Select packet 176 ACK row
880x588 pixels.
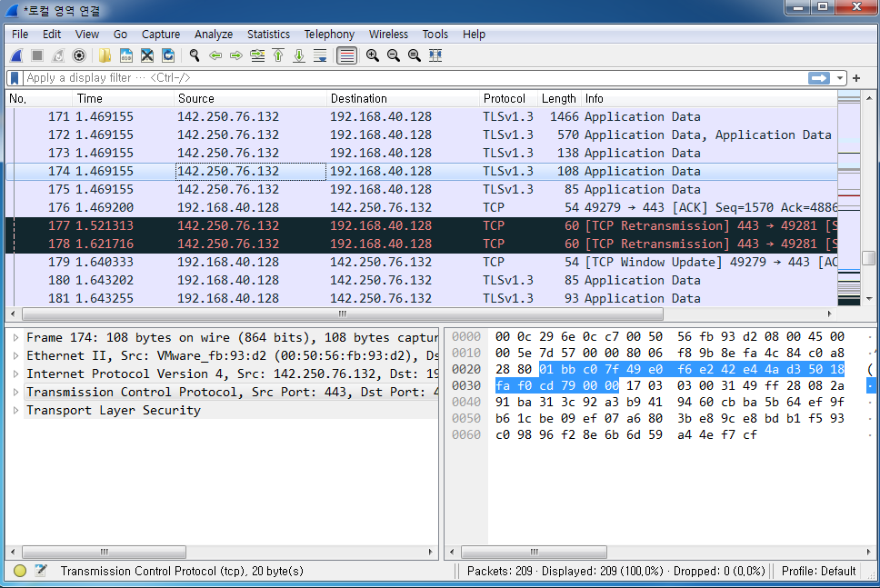click(422, 207)
